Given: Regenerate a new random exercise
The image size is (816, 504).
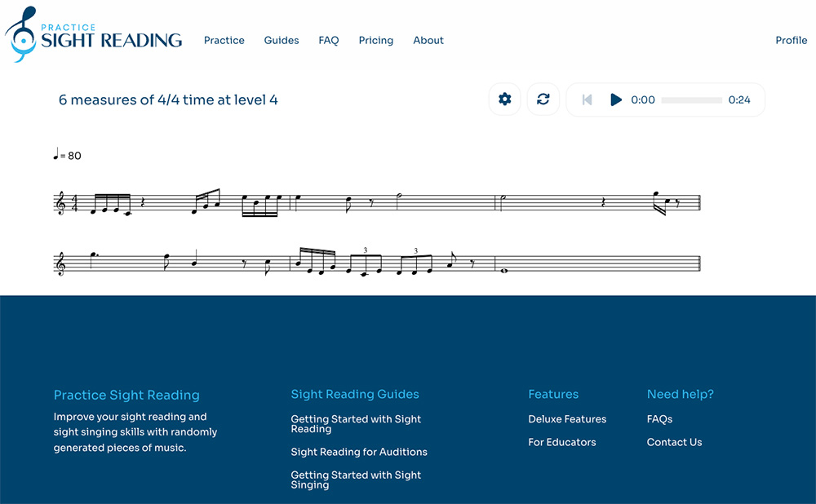Looking at the screenshot, I should tap(543, 99).
